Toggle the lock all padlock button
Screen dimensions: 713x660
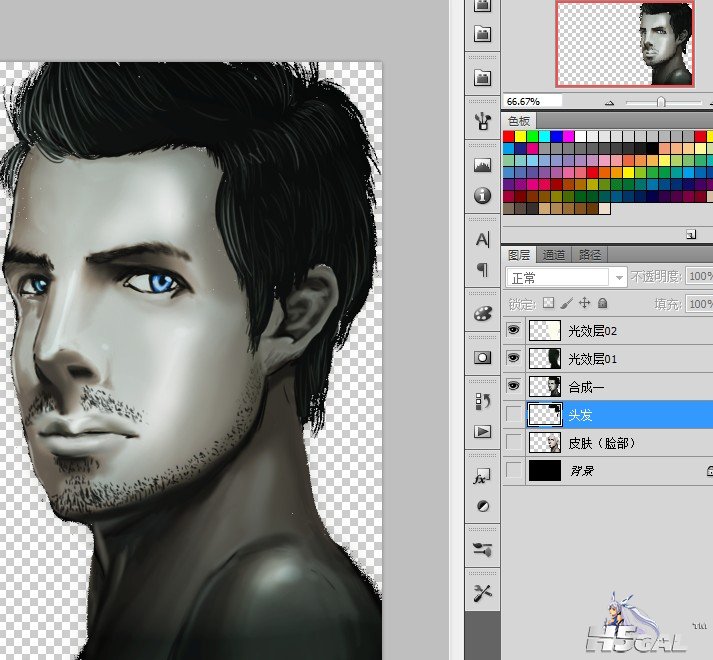pyautogui.click(x=602, y=303)
